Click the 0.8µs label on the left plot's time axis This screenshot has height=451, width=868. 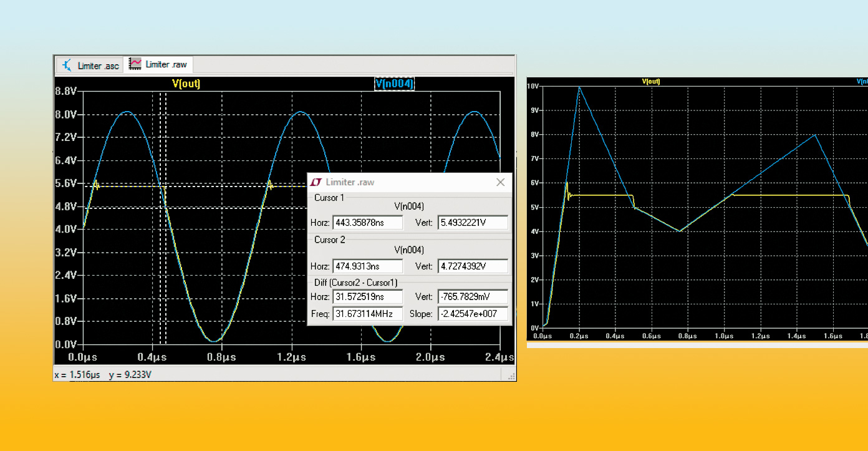tap(223, 357)
